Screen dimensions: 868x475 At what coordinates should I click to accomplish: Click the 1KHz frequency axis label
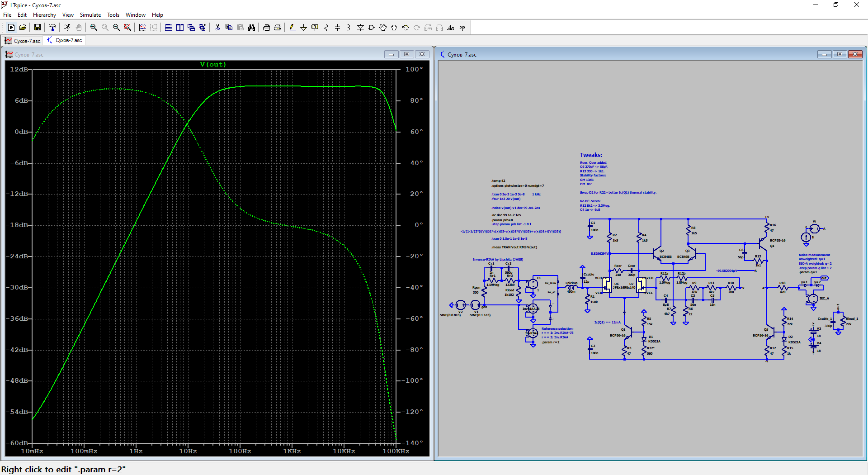point(292,451)
